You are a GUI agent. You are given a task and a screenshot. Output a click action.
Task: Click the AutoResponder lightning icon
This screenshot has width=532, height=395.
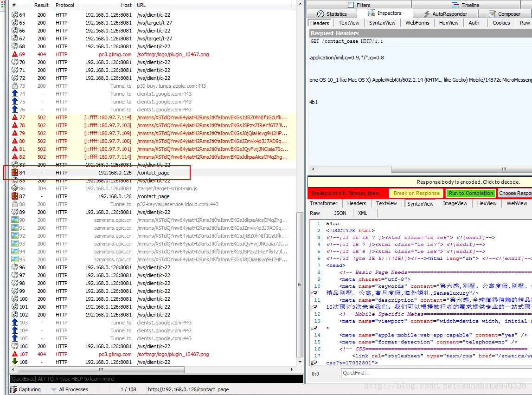pyautogui.click(x=427, y=14)
